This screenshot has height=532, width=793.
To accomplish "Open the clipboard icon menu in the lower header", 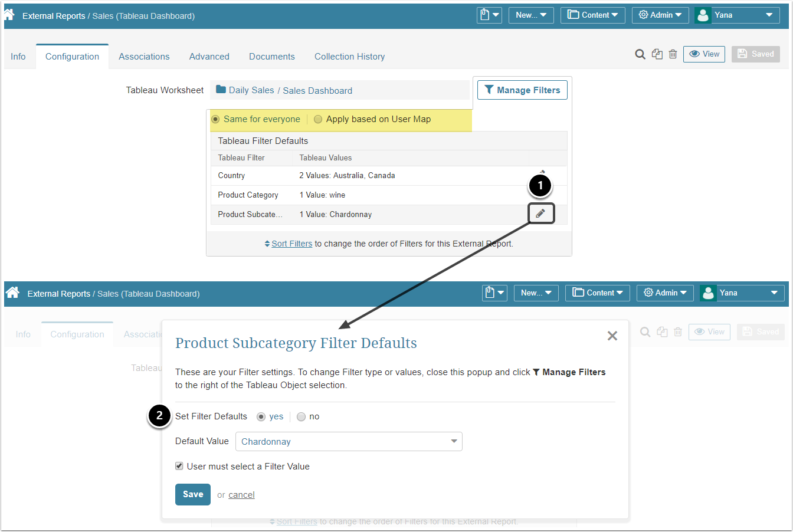I will [x=494, y=293].
